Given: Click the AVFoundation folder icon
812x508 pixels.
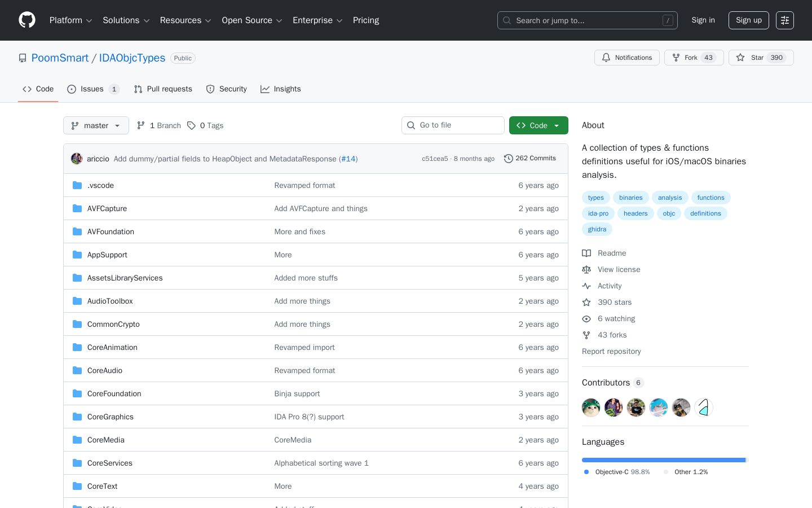Looking at the screenshot, I should (77, 231).
